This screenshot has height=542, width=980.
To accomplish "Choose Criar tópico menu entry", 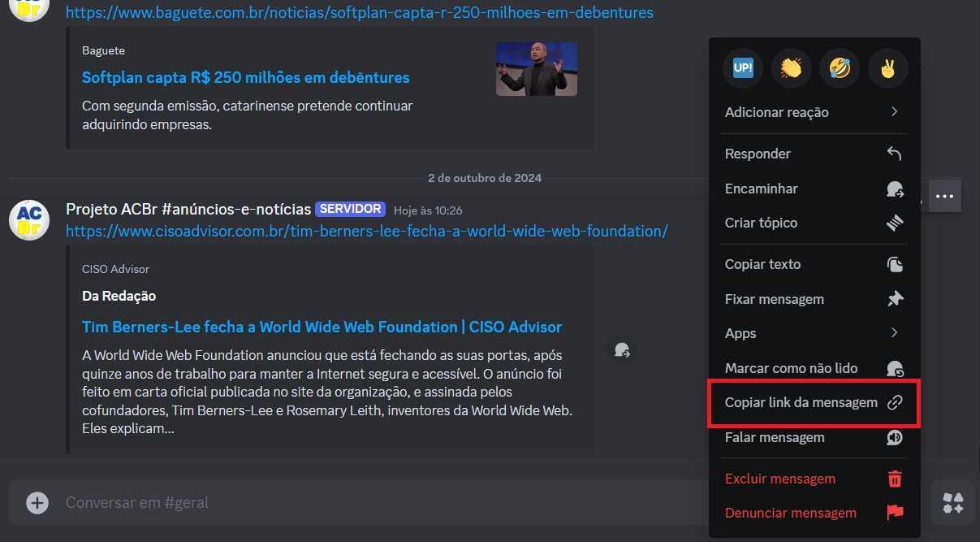I will pos(814,223).
